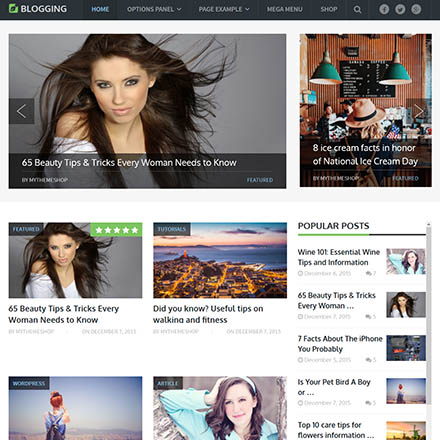Click the WordPress category label

[x=29, y=383]
